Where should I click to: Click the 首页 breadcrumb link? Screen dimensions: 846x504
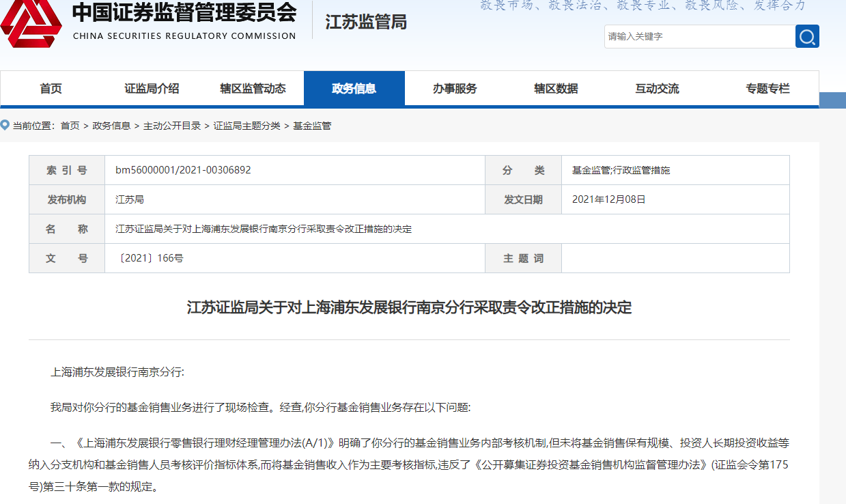(x=70, y=126)
